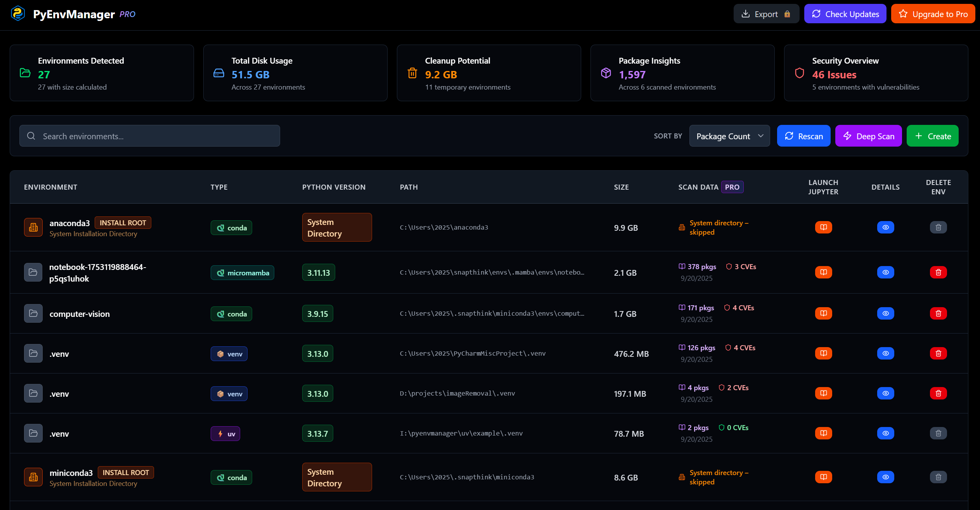Click the Cleanup Potential trash icon
Screen dimensions: 980x510
click(412, 73)
